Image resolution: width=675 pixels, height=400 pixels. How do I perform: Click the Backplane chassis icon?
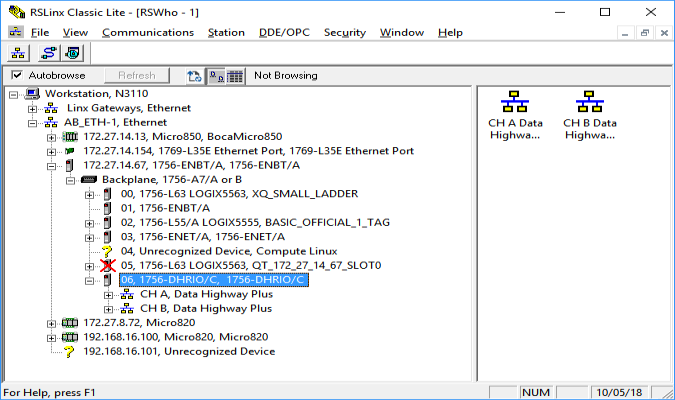[x=89, y=180]
